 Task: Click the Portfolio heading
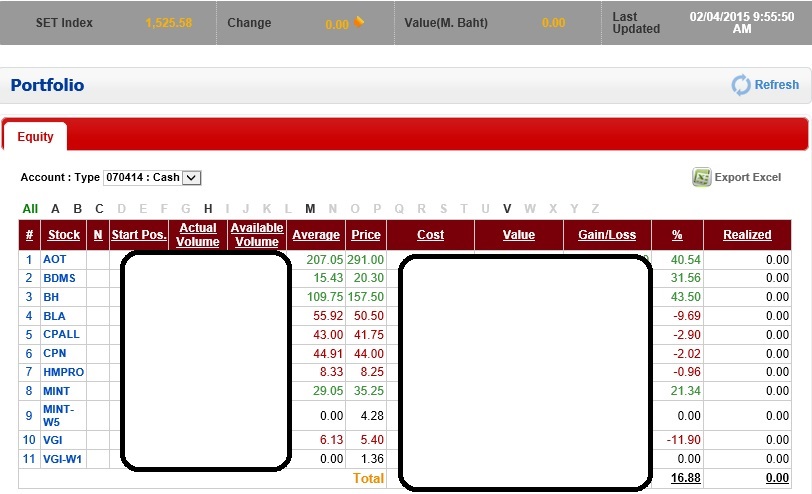(x=47, y=85)
